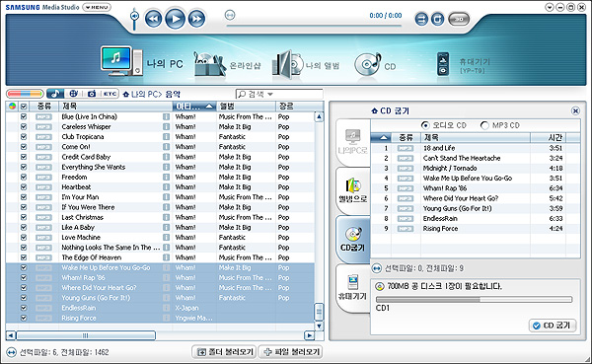Click the info icon for Credit Card Baby
Viewport: 592px width, 364px height.
tap(166, 157)
